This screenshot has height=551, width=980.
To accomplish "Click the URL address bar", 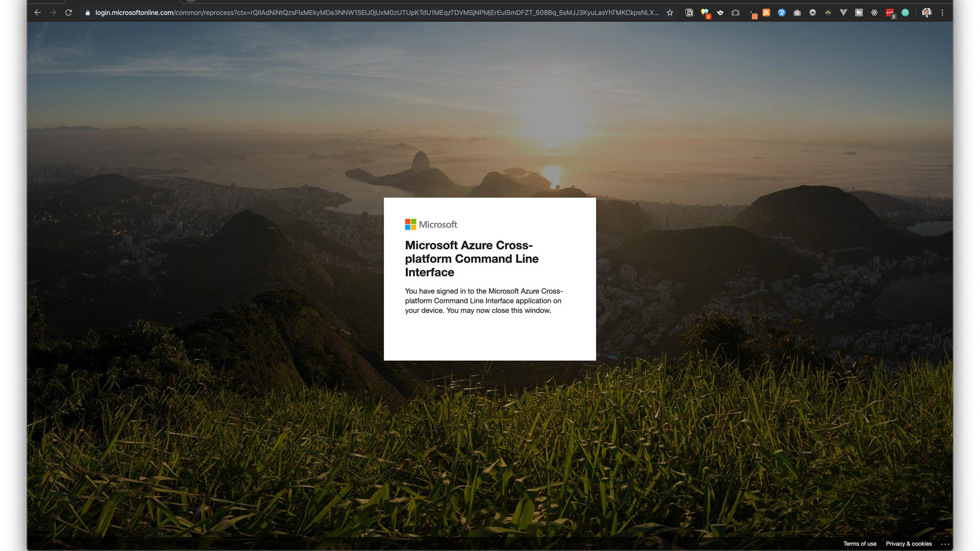I will 377,13.
